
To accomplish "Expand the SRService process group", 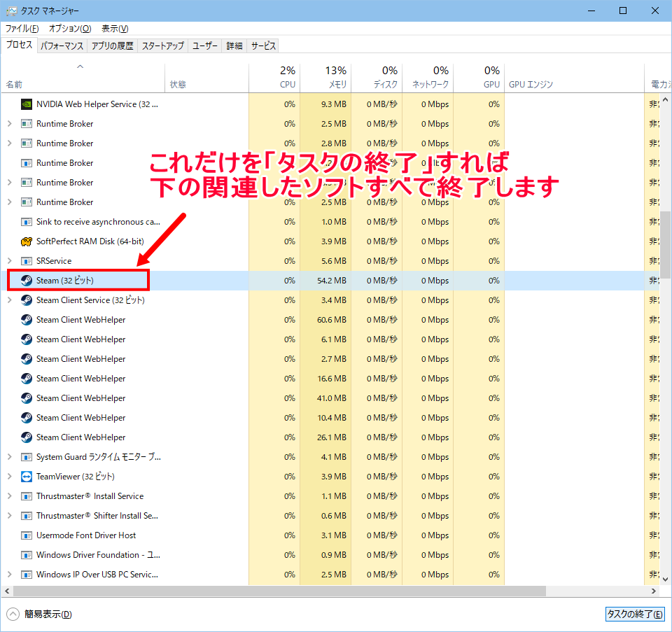I will pyautogui.click(x=9, y=261).
